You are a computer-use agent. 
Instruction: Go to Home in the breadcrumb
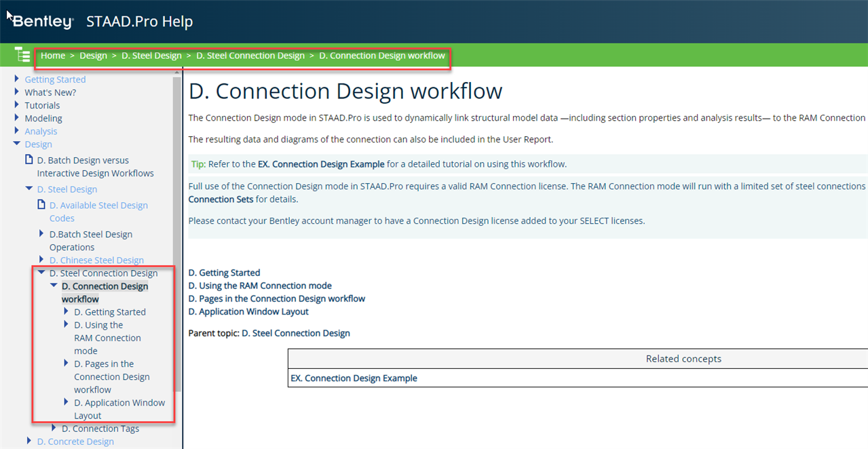(53, 56)
